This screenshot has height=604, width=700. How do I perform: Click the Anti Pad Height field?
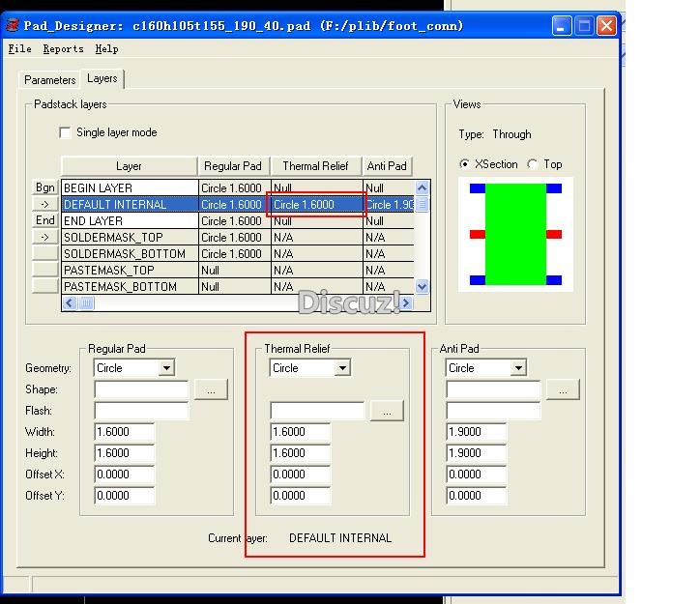coord(477,453)
